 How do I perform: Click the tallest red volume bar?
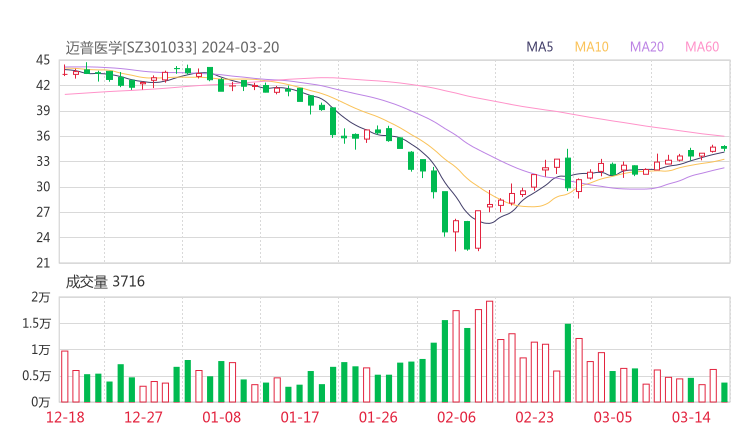tap(489, 352)
